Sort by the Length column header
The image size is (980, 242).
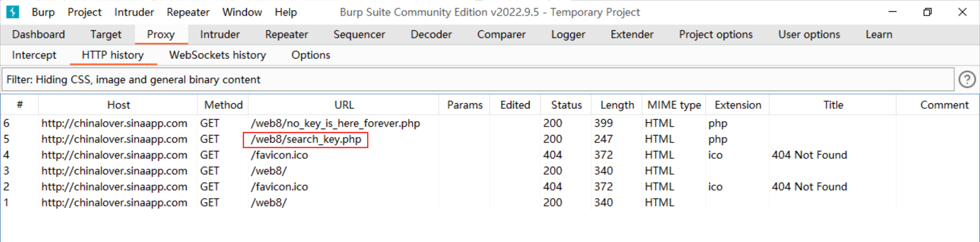click(617, 105)
